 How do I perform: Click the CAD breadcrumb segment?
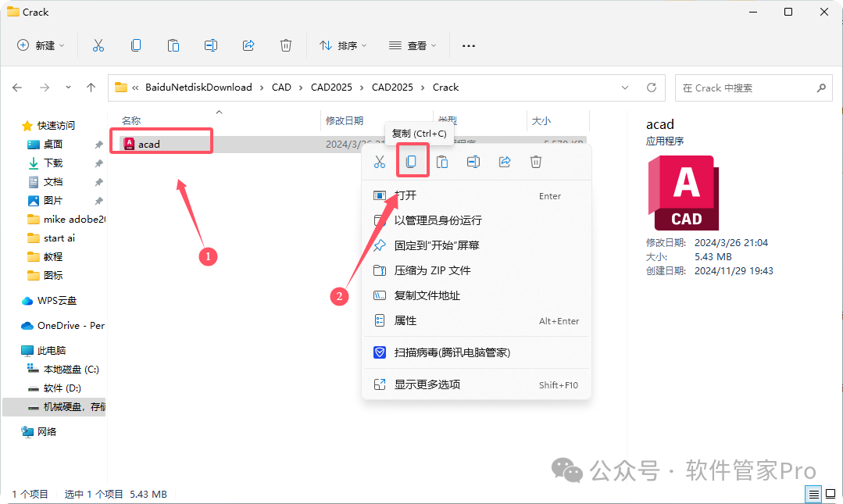281,88
